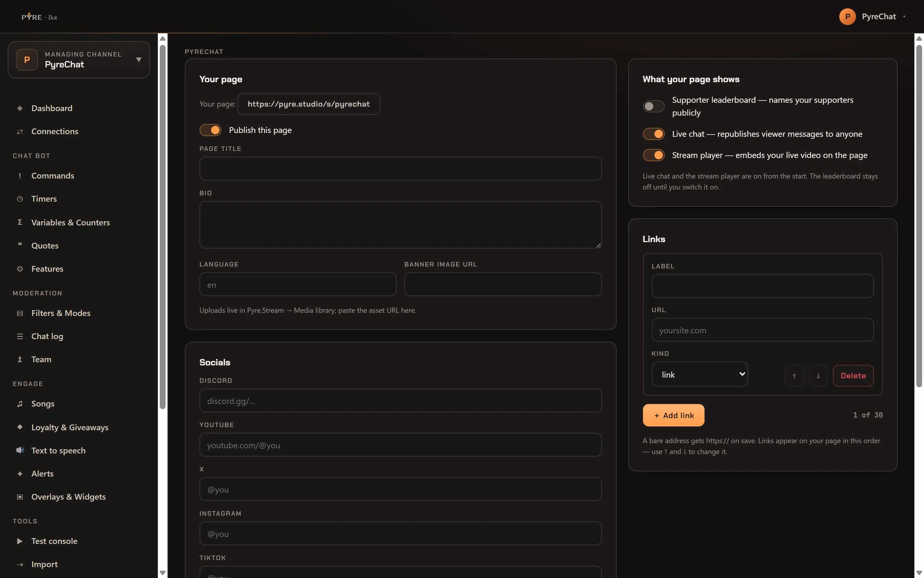Open Filters & Modes

coord(61,313)
